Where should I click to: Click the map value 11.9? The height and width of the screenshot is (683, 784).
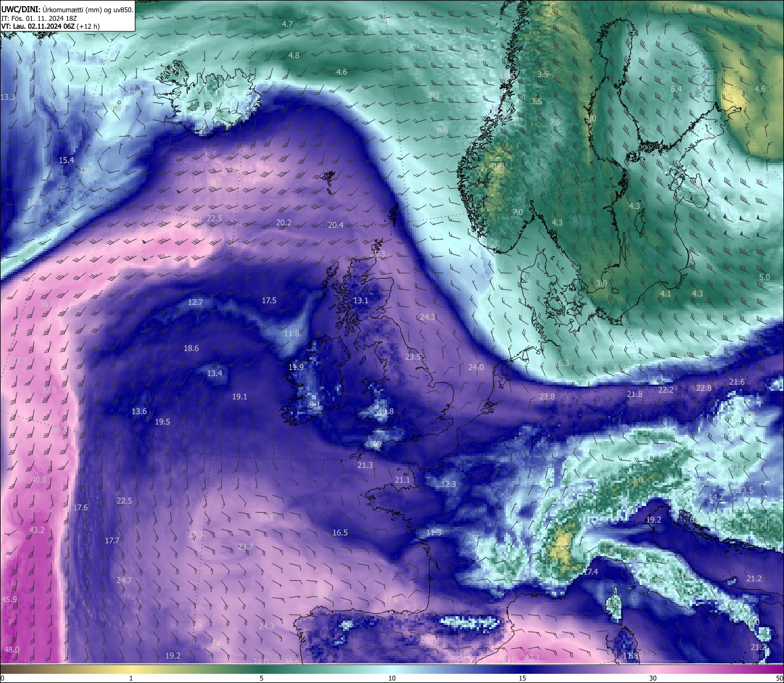tap(296, 367)
